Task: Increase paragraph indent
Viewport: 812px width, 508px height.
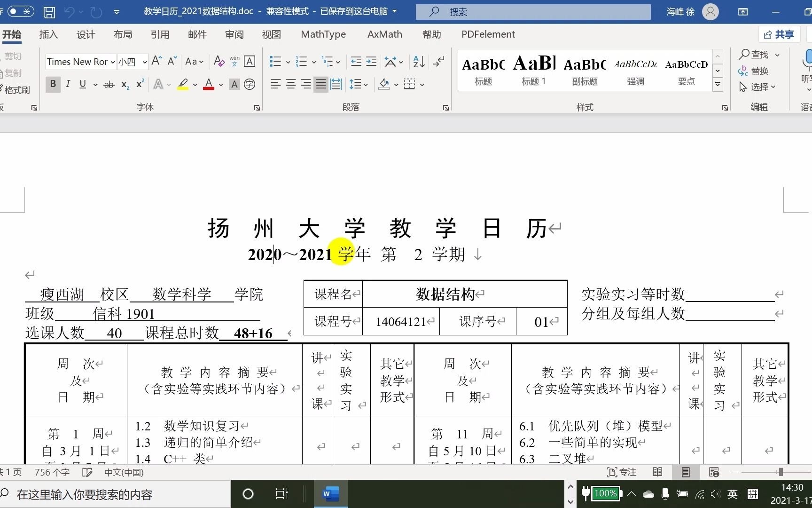Action: pyautogui.click(x=371, y=62)
